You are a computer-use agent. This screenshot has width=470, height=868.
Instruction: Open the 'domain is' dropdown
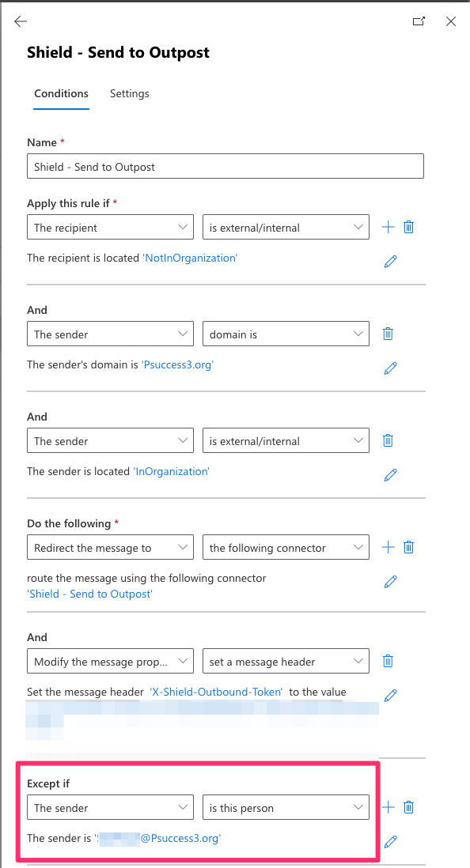(286, 334)
